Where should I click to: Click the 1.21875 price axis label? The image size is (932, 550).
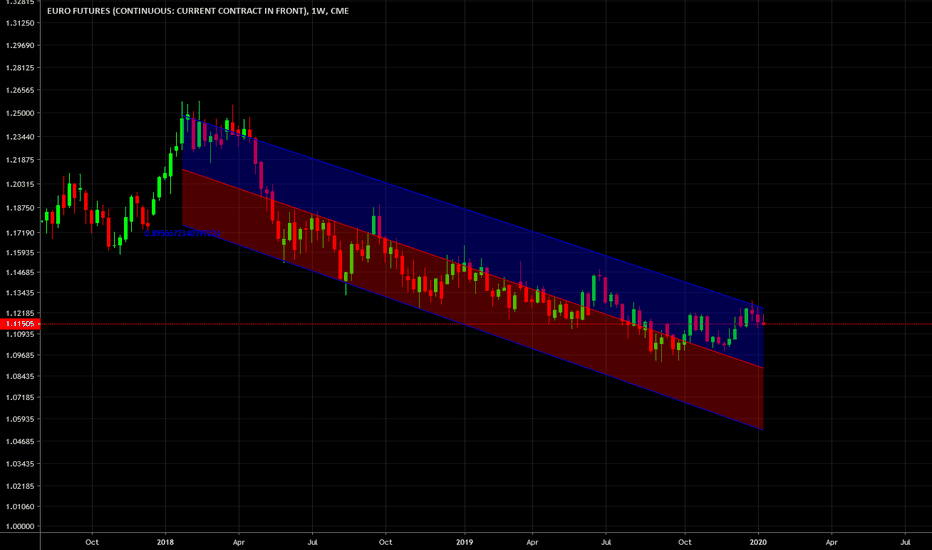pyautogui.click(x=20, y=160)
